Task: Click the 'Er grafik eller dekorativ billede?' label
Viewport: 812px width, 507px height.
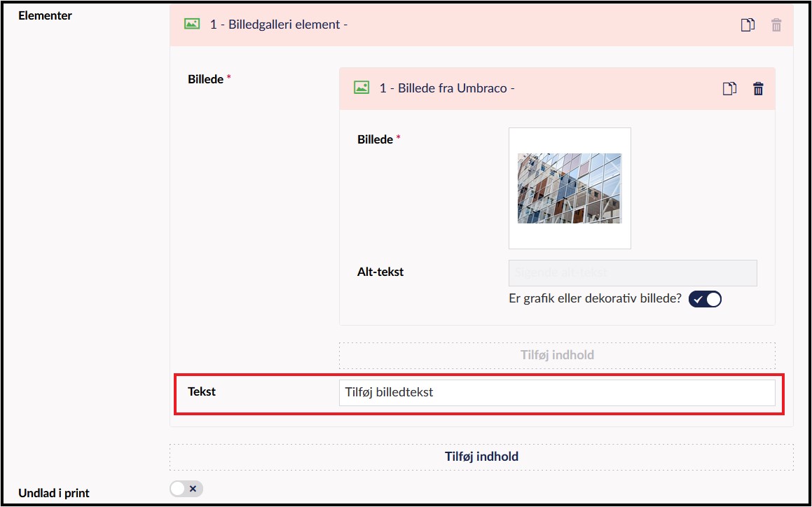Action: click(x=595, y=299)
